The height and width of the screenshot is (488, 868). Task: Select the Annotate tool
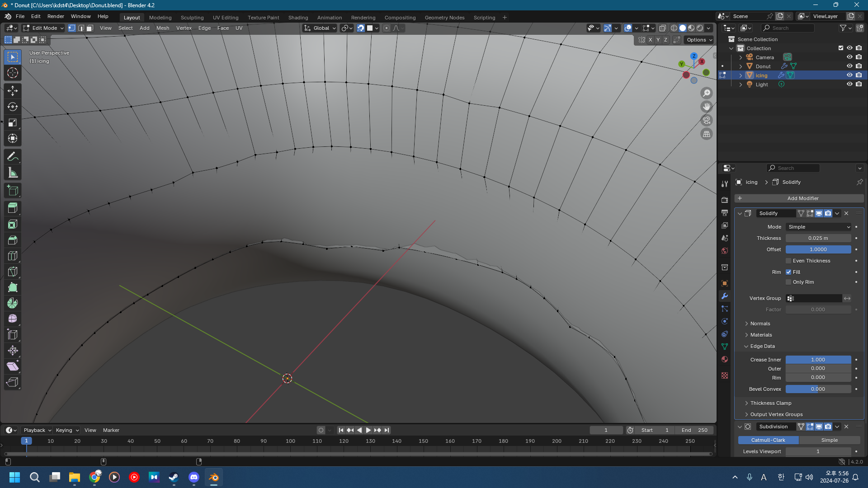click(x=13, y=157)
